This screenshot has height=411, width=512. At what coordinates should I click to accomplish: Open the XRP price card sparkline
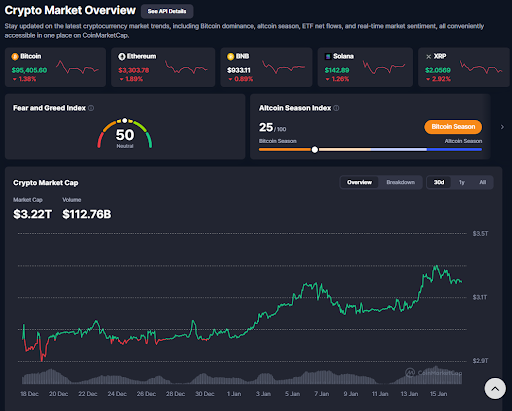point(481,68)
